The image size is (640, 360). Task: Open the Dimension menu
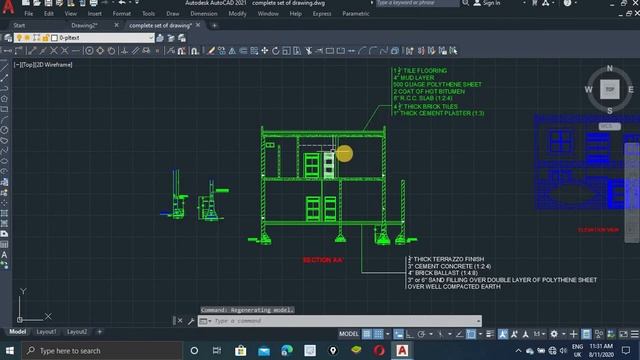click(203, 14)
